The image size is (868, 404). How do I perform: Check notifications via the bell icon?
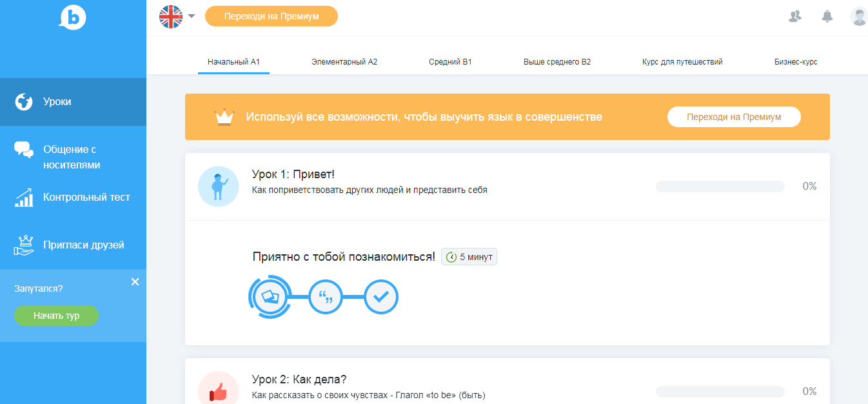pos(827,16)
